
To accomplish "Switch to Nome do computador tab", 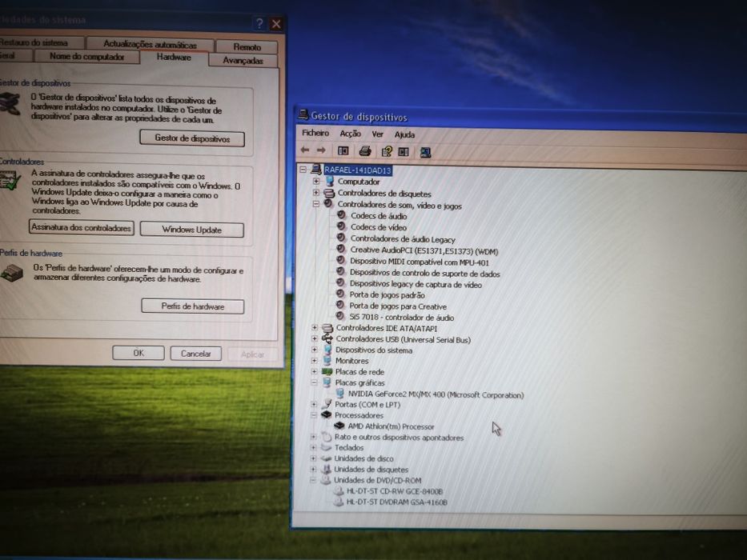I will click(86, 56).
